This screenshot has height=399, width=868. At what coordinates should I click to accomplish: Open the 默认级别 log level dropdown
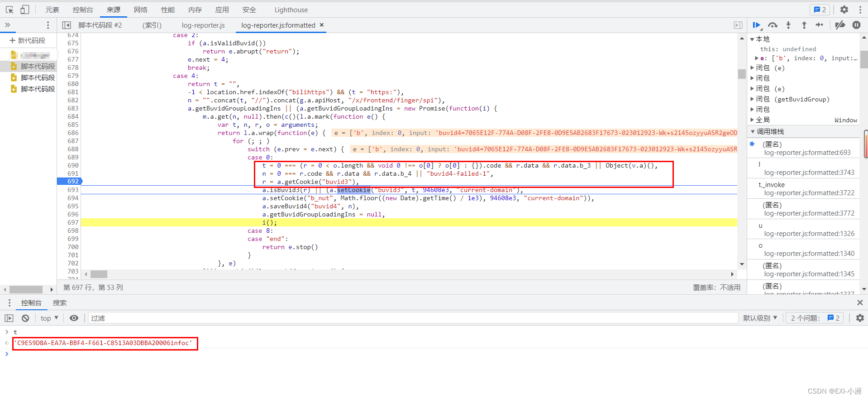pyautogui.click(x=760, y=318)
